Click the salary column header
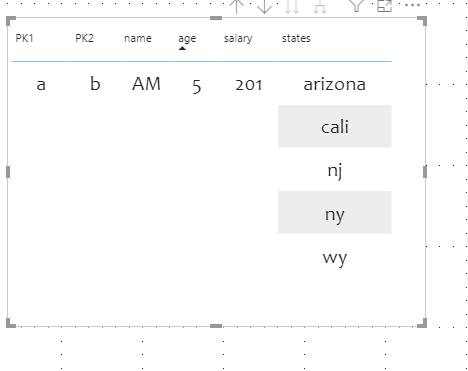The width and height of the screenshot is (468, 371). 238,39
